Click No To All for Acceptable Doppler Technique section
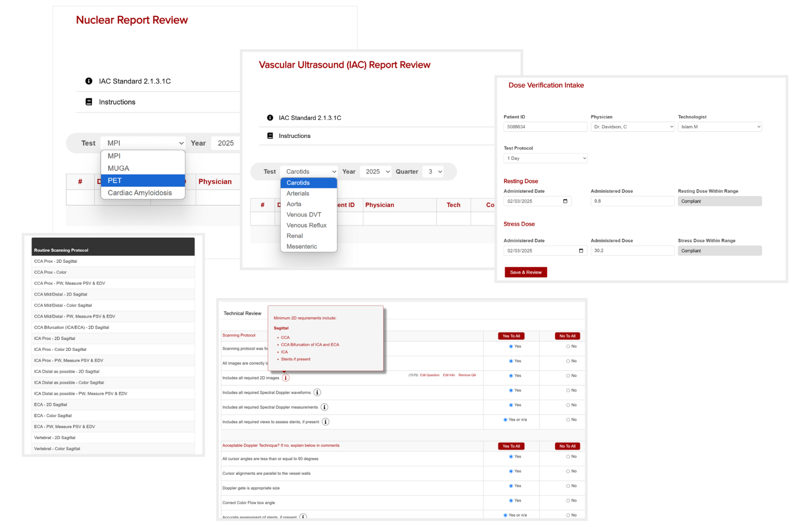Screen dimensions: 799x532 click(x=567, y=446)
